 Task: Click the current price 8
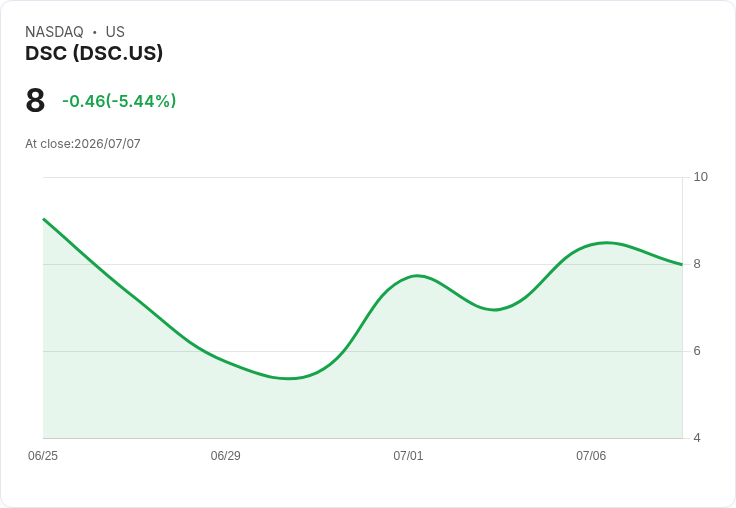(x=35, y=100)
